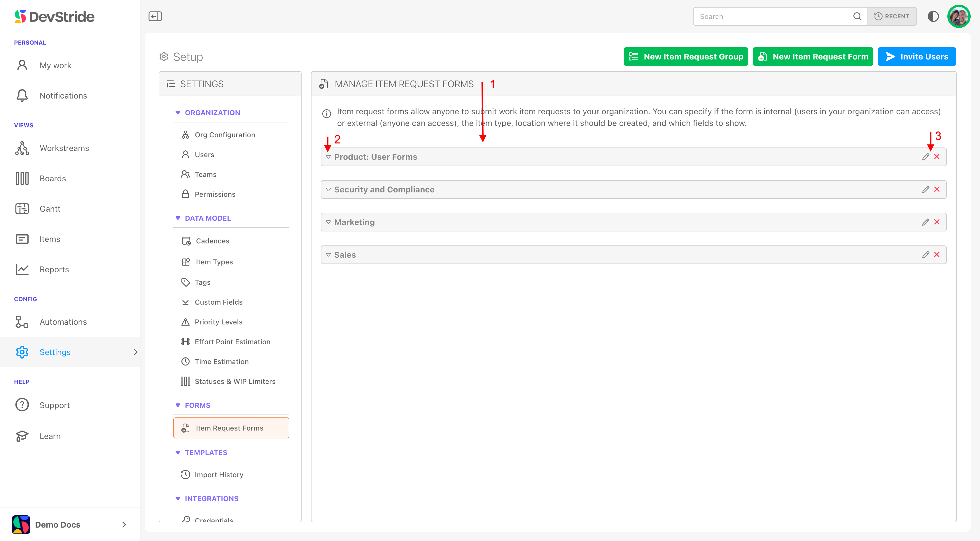Image resolution: width=980 pixels, height=541 pixels.
Task: Select Statuses & WIP Limiters
Action: (235, 381)
